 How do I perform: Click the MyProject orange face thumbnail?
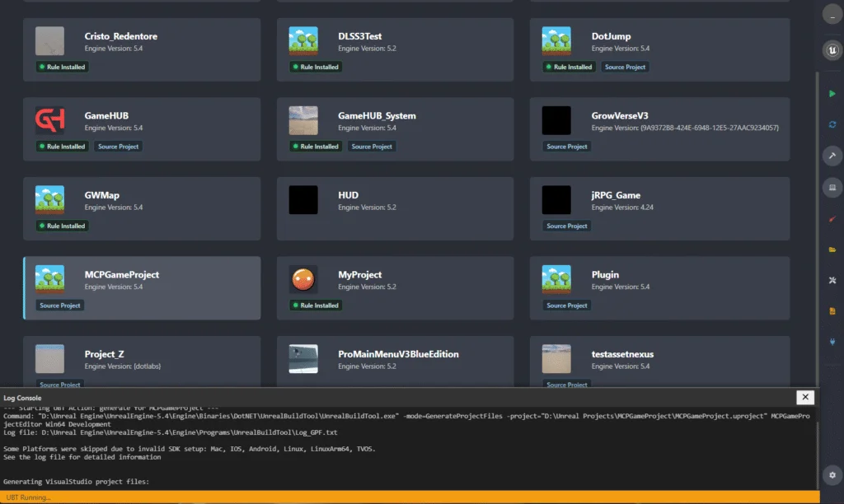pyautogui.click(x=303, y=280)
